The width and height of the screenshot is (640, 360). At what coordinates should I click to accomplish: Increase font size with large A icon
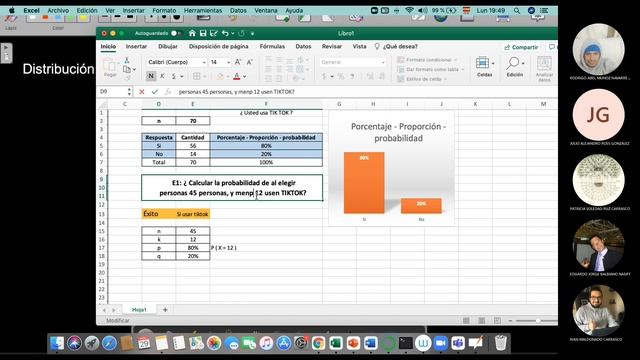pos(238,62)
